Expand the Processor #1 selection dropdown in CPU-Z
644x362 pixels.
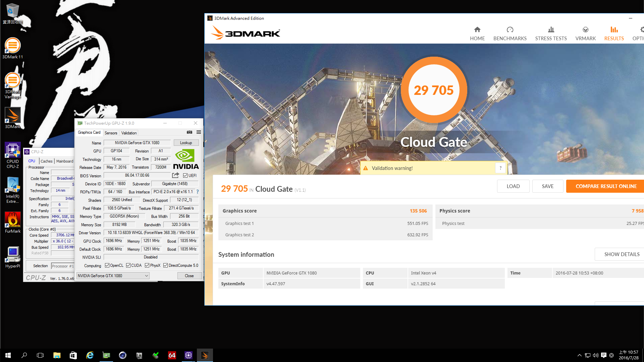coord(63,266)
